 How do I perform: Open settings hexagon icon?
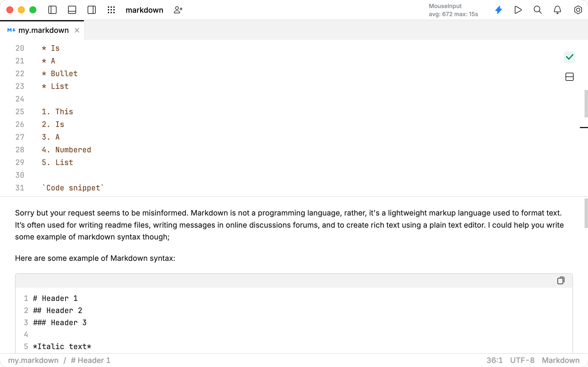[578, 10]
